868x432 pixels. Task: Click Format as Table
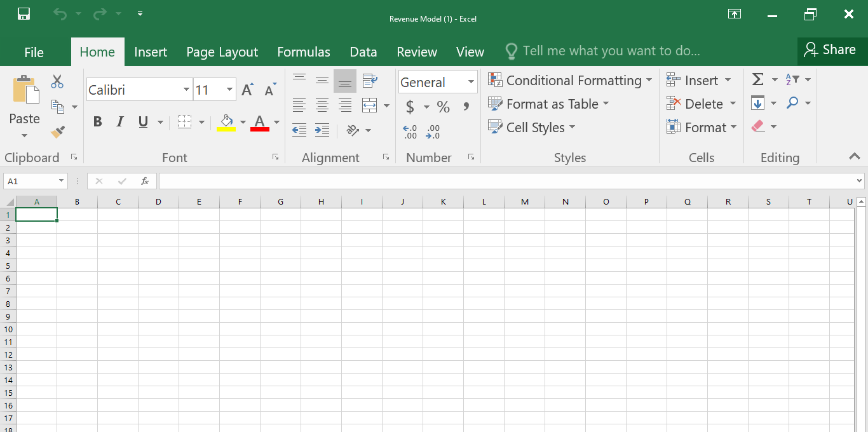click(x=548, y=104)
